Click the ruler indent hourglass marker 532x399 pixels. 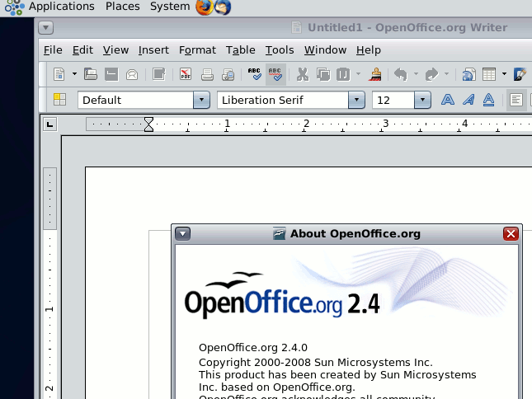148,124
